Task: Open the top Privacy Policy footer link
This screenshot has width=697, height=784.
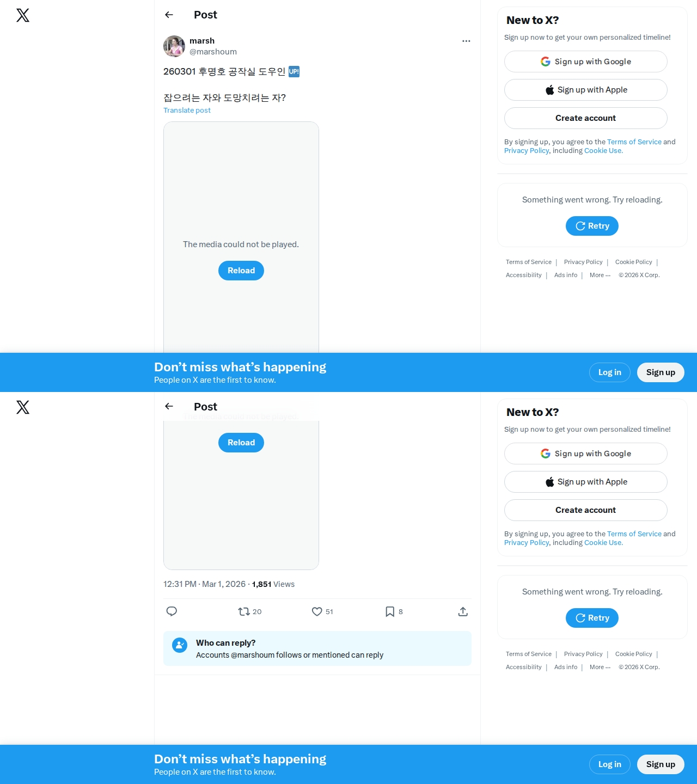Action: pyautogui.click(x=583, y=262)
